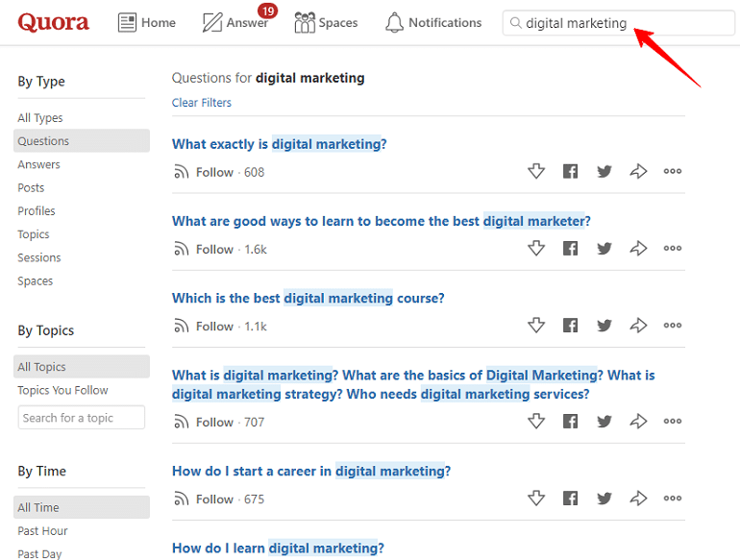Filter results by Past Day
Screen dimensions: 740x560
(39, 553)
